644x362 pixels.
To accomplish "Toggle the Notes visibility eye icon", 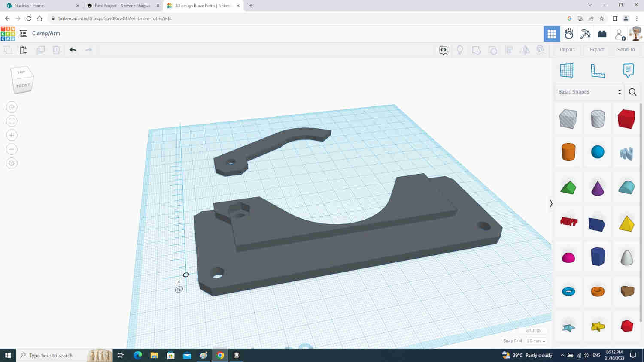I will pos(444,50).
